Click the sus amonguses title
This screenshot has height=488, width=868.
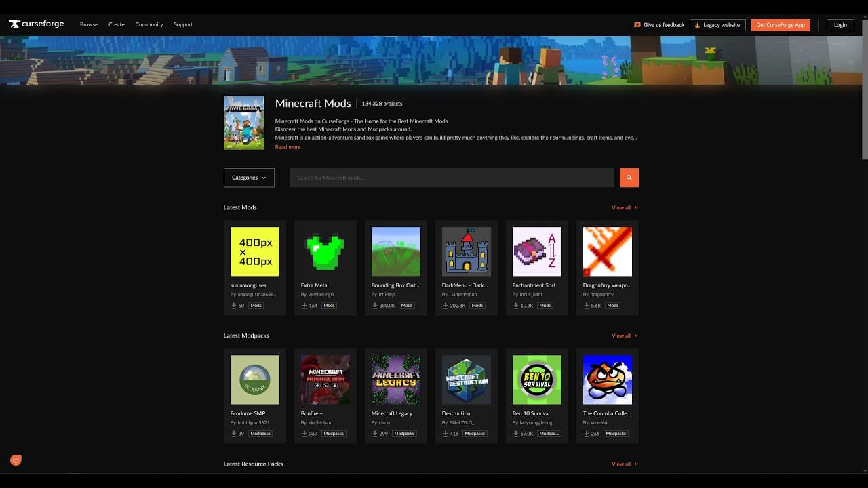tap(248, 285)
